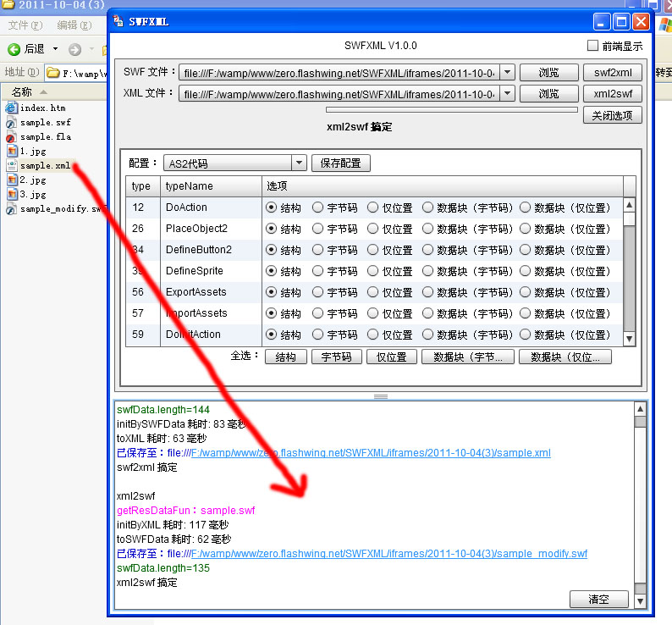Image resolution: width=672 pixels, height=625 pixels.
Task: Open the Back button history dropdown arrow
Action: [55, 49]
